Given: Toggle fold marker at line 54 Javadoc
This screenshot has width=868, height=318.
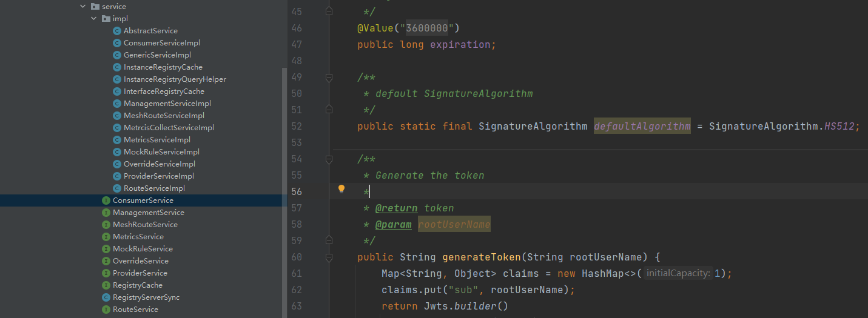Looking at the screenshot, I should coord(329,159).
